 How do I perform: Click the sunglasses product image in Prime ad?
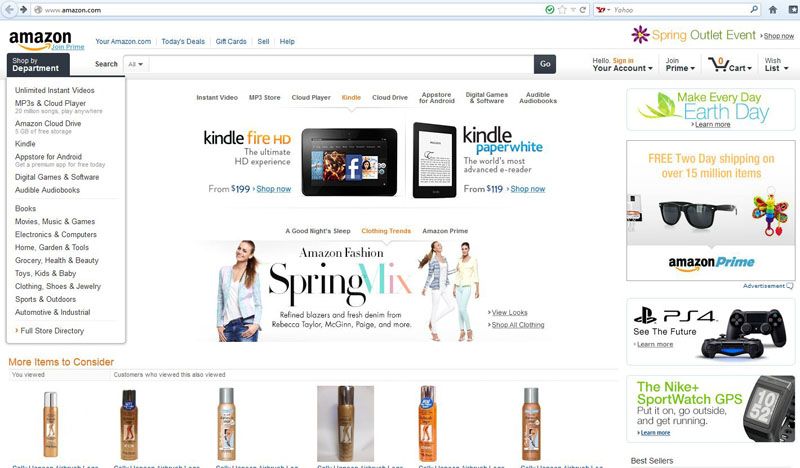[x=697, y=214]
